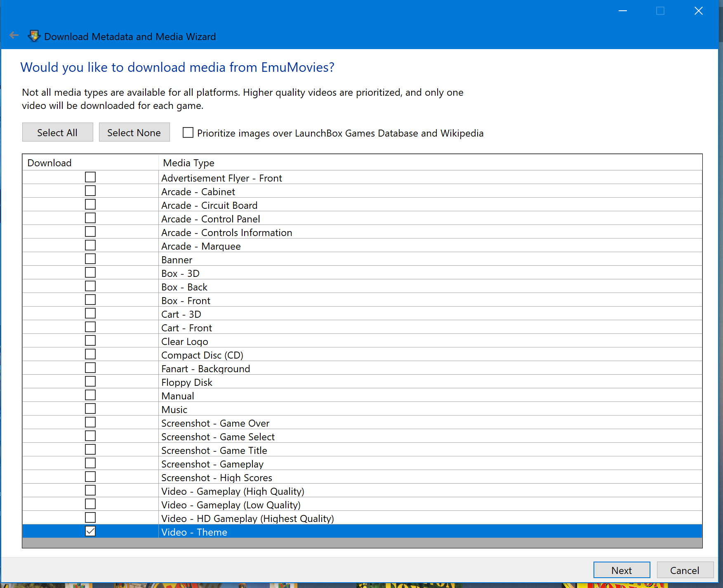Check the Box - 3D checkbox

tap(90, 272)
